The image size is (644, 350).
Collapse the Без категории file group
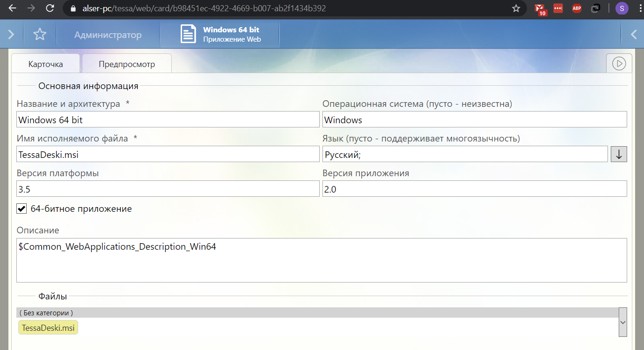coord(317,313)
